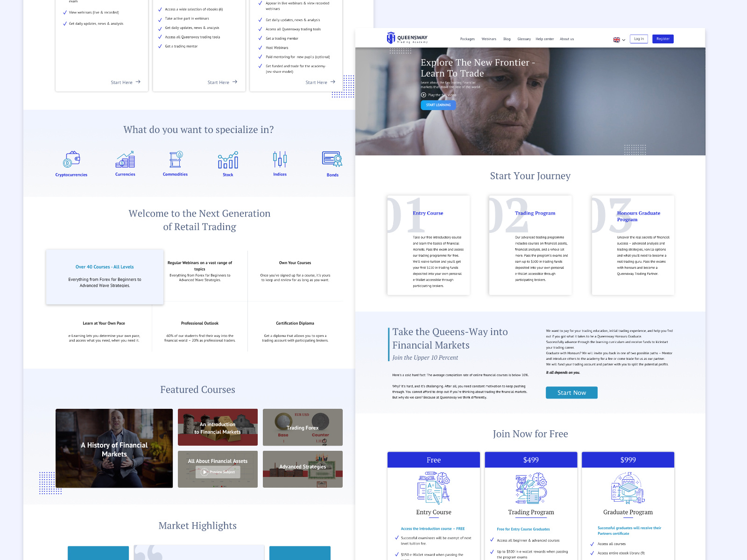Viewport: 747px width, 560px height.
Task: Click the Bonds certificate icon
Action: 332,159
